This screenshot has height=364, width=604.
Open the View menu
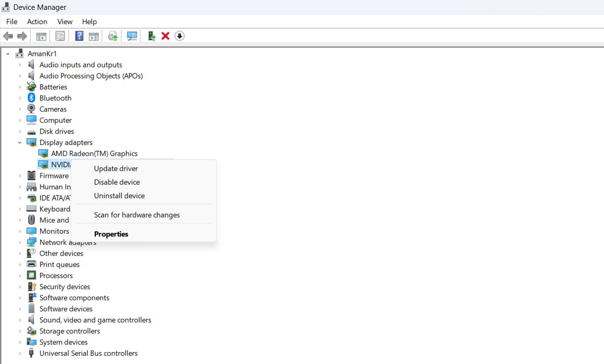click(x=65, y=21)
